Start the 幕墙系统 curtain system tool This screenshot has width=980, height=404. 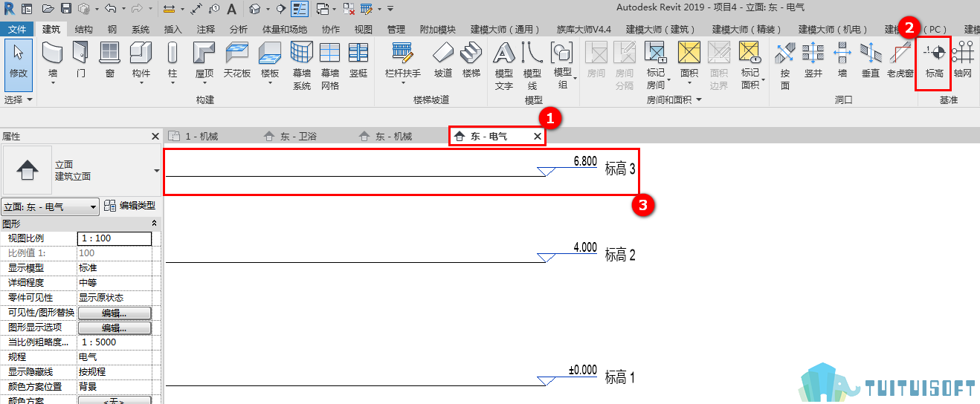pyautogui.click(x=301, y=65)
